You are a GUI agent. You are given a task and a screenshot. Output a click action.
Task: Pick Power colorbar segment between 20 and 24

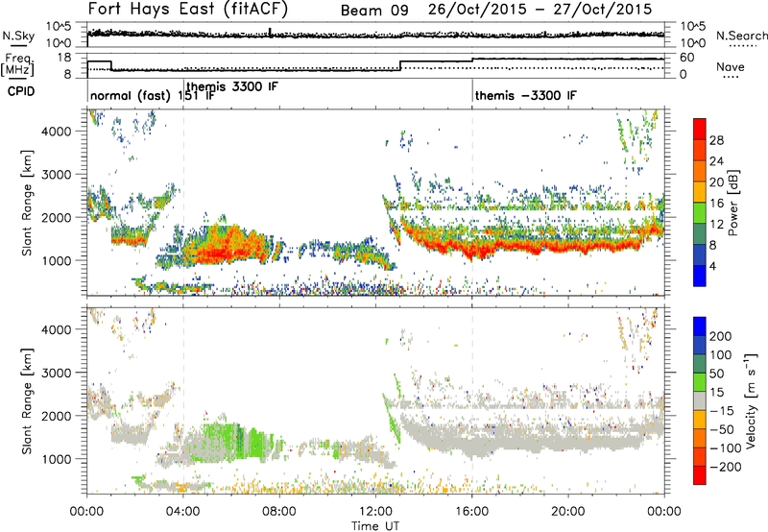(x=700, y=172)
